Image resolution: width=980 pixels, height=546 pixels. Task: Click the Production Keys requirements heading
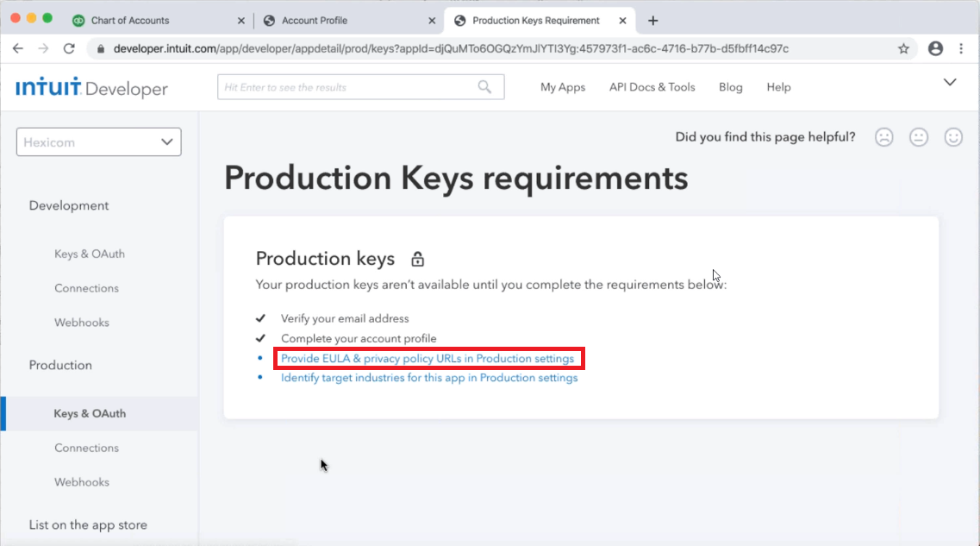pyautogui.click(x=456, y=179)
